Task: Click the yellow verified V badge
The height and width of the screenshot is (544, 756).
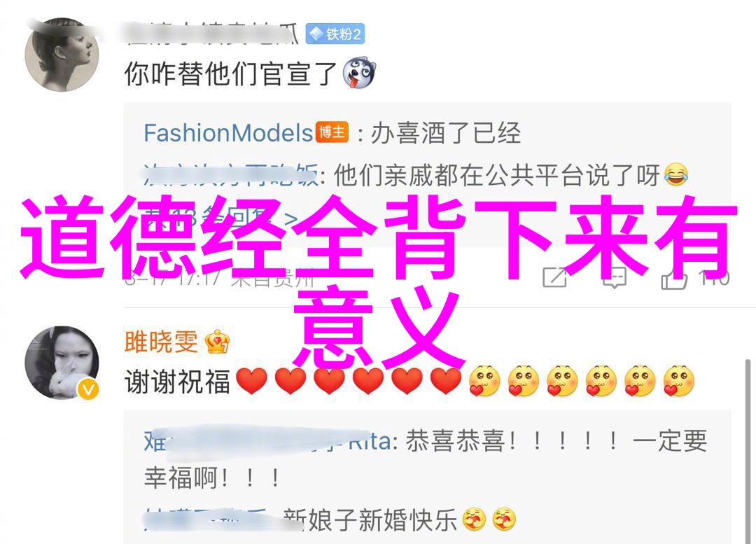Action: tap(88, 389)
